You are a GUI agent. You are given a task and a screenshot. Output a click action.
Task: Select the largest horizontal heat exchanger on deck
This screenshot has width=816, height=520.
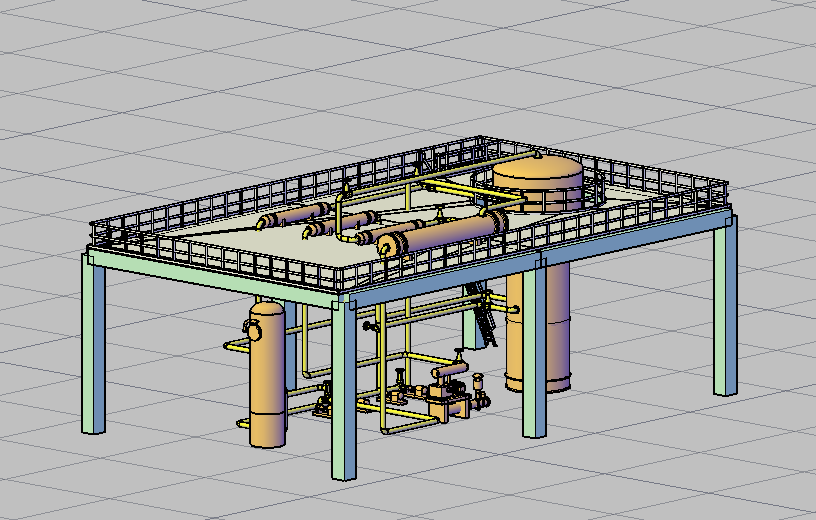[x=442, y=233]
